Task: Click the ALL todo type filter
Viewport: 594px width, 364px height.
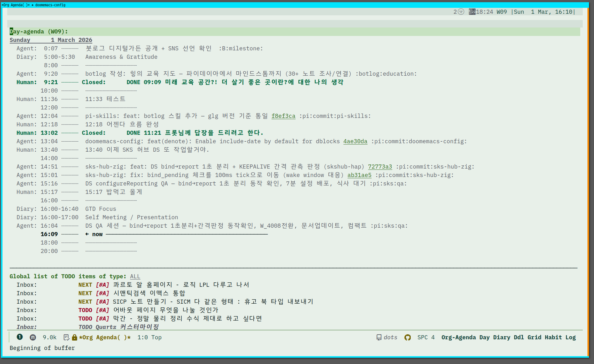Action: pos(135,276)
